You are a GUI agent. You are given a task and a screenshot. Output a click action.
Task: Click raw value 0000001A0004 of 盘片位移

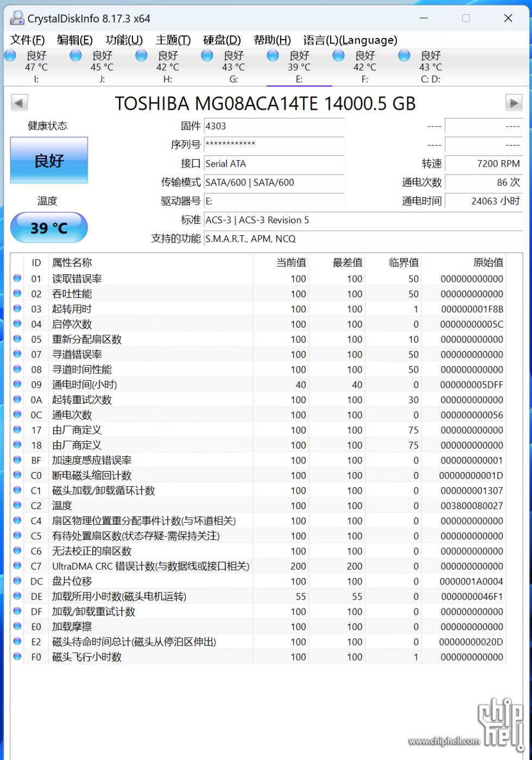pos(471,581)
